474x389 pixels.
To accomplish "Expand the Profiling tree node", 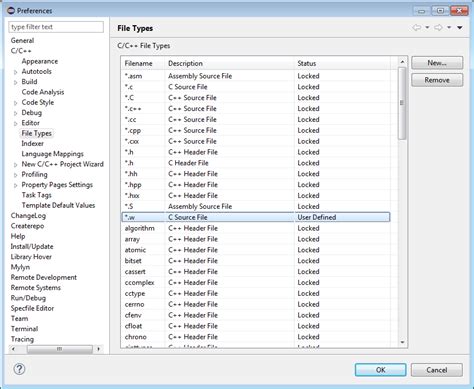I will pos(15,175).
